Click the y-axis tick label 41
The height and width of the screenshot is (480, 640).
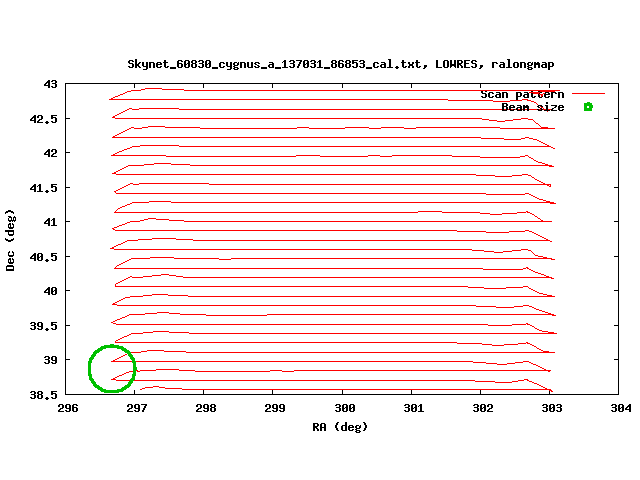pos(51,222)
